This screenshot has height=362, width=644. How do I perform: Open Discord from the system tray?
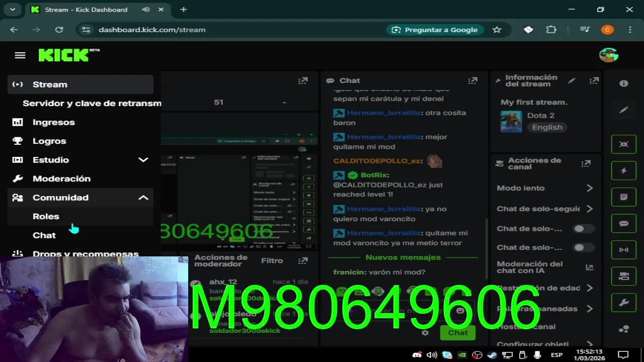[x=417, y=355]
